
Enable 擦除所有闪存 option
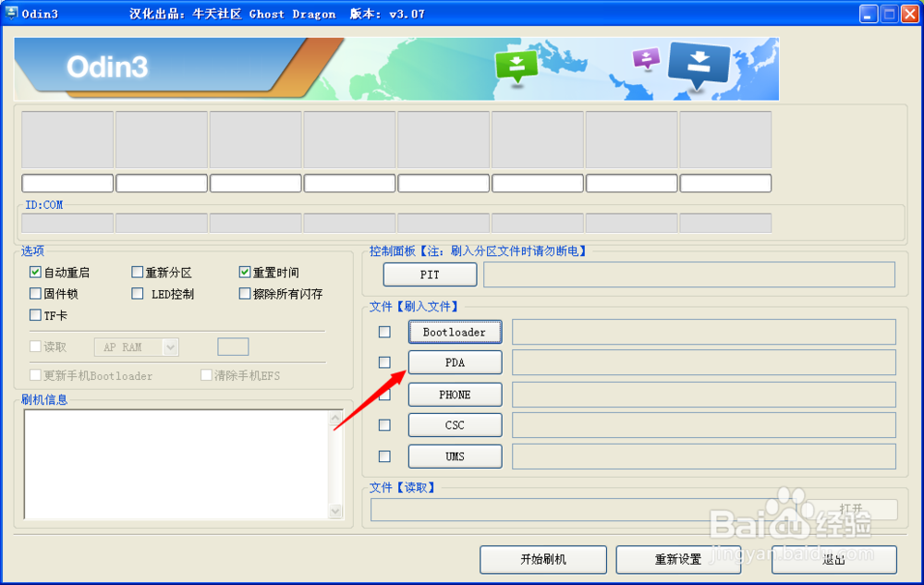(245, 293)
